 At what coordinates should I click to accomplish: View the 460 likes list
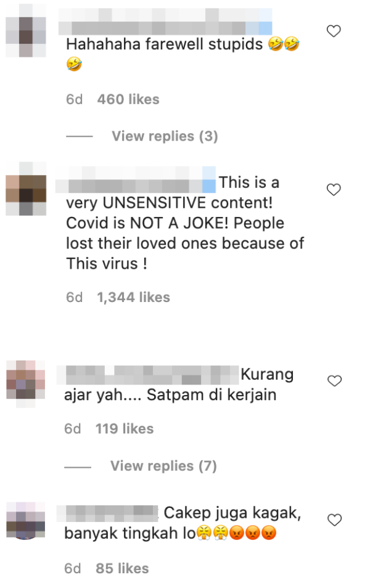(128, 99)
